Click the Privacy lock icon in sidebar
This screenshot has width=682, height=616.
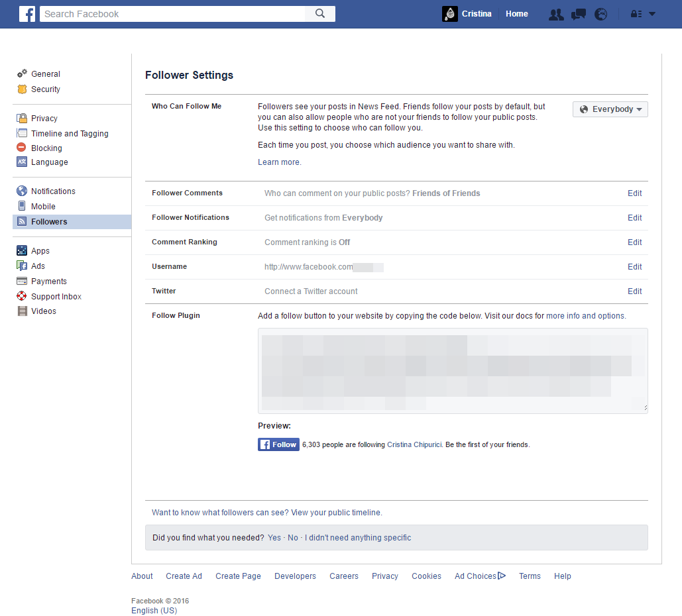[x=22, y=118]
